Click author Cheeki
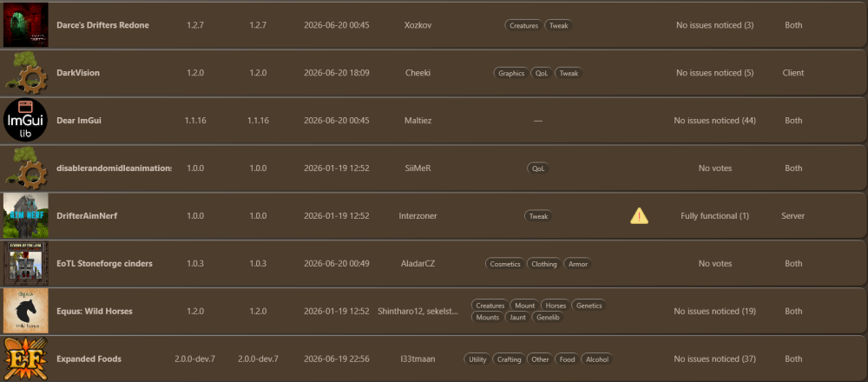 pyautogui.click(x=418, y=73)
